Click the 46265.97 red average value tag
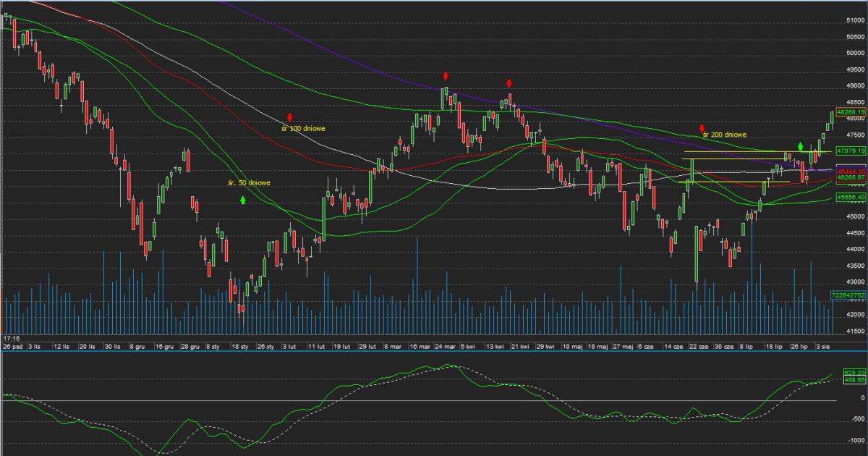This screenshot has width=868, height=456. pyautogui.click(x=851, y=177)
